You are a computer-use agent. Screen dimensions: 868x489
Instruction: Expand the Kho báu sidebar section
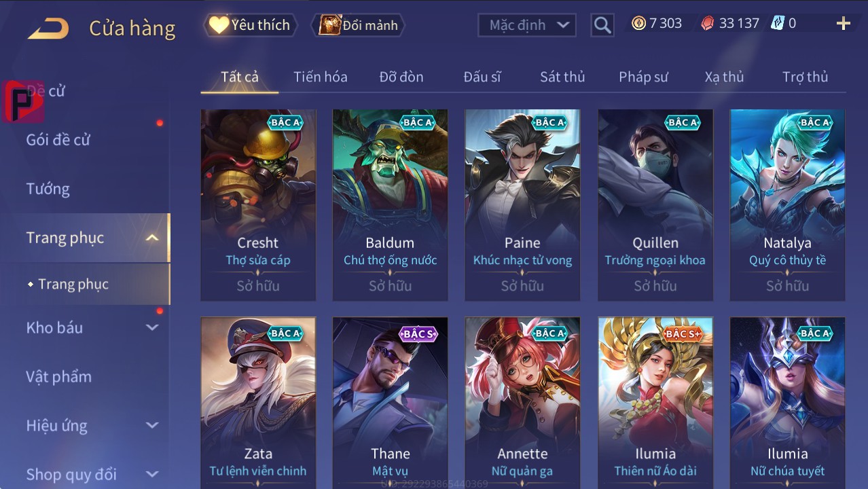tap(152, 327)
